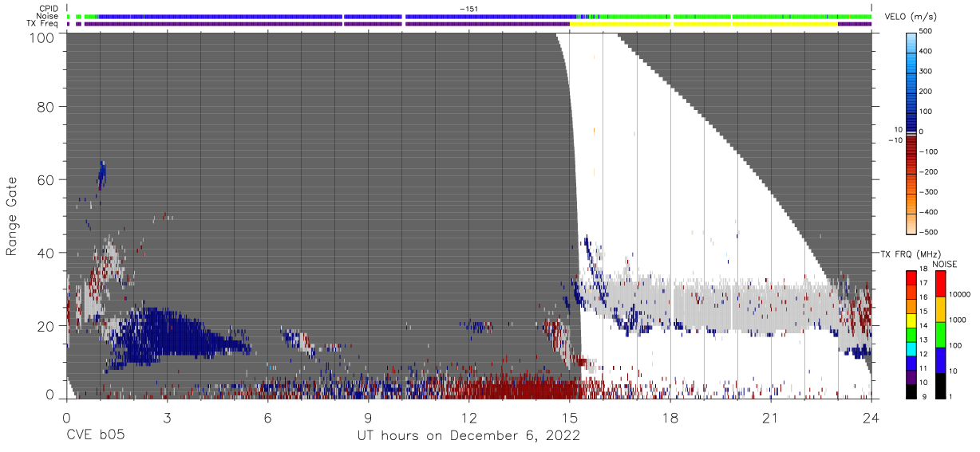Click the TX Freq row label

point(42,24)
